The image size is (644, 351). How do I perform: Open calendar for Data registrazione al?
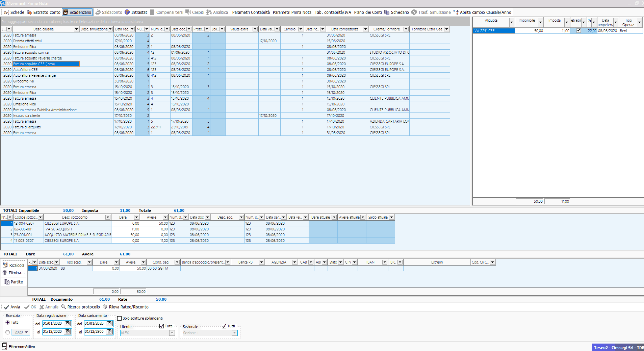click(68, 331)
